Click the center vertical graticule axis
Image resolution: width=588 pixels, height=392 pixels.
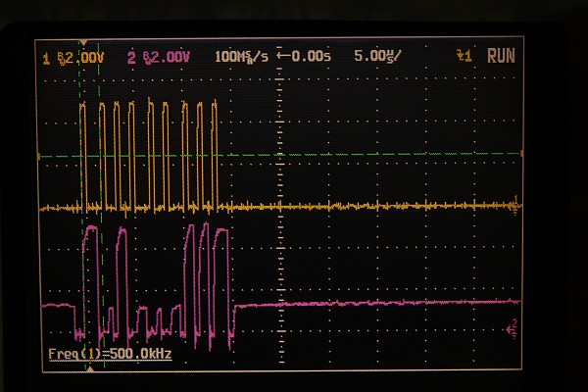(280, 245)
